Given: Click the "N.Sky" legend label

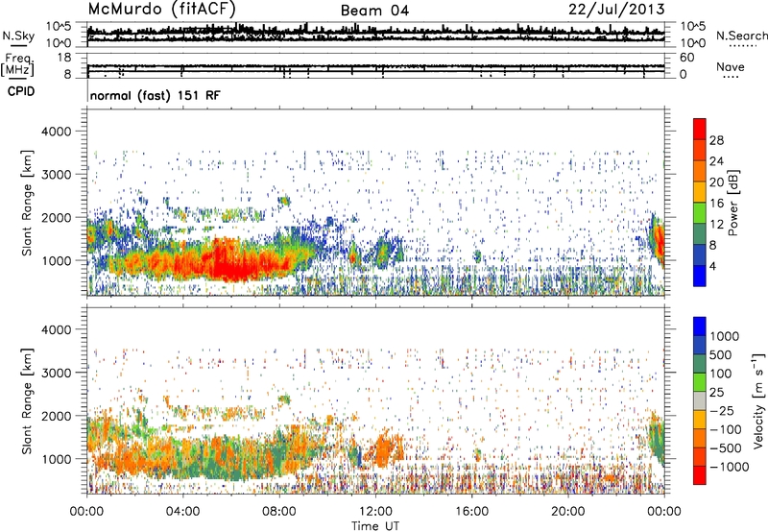Looking at the screenshot, I should 18,36.
